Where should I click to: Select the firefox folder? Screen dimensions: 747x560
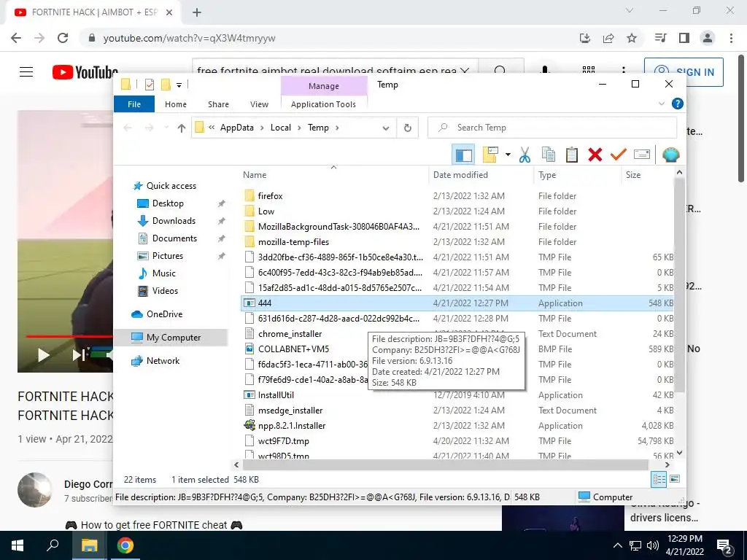pyautogui.click(x=458, y=196)
